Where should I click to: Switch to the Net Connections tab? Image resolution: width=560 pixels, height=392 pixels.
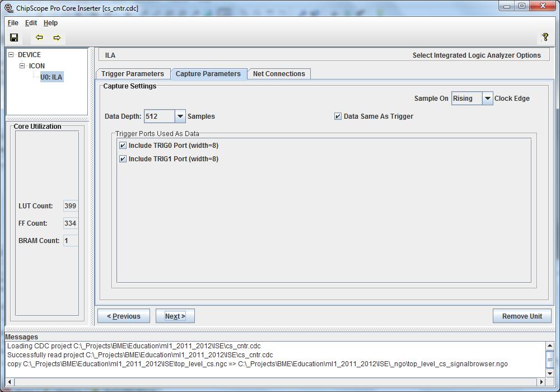coord(279,74)
